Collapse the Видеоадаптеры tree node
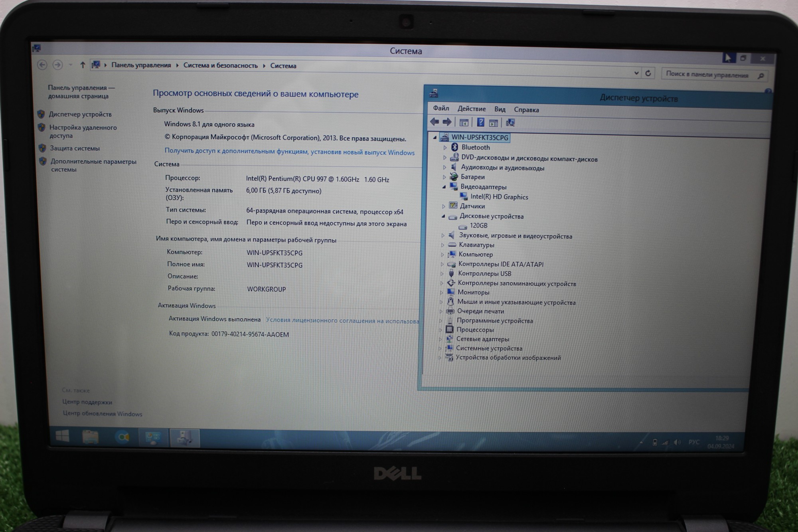Viewport: 798px width, 532px height. [x=444, y=187]
